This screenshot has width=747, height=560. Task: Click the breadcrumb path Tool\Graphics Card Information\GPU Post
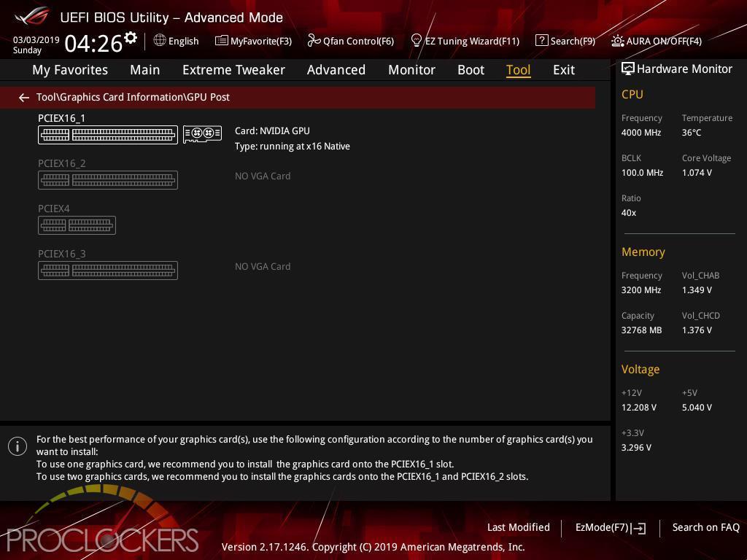[133, 97]
